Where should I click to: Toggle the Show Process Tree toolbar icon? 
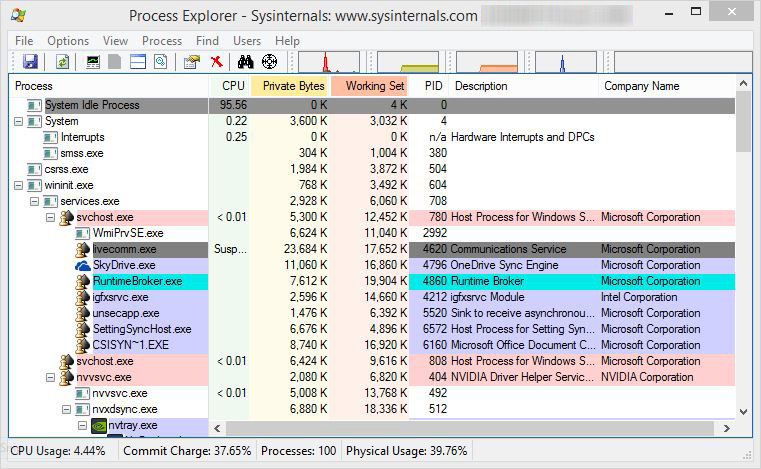[115, 62]
